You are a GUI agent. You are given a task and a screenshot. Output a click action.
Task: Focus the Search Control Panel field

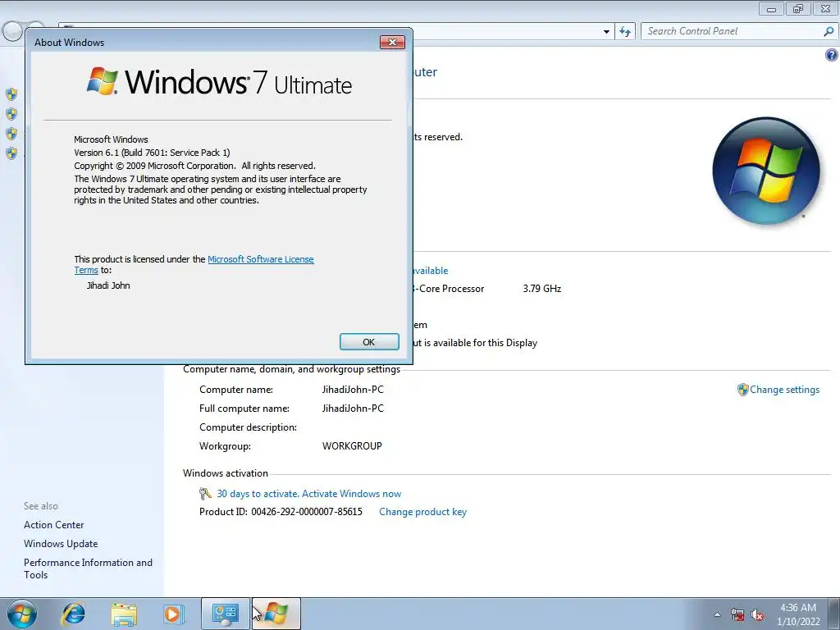point(733,31)
